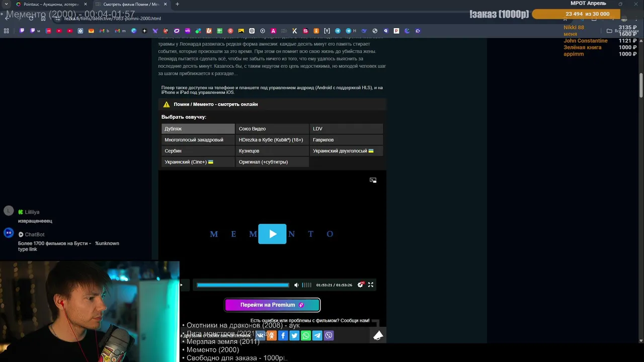Share the film through WhatsApp
This screenshot has height=362, width=644.
click(306, 335)
